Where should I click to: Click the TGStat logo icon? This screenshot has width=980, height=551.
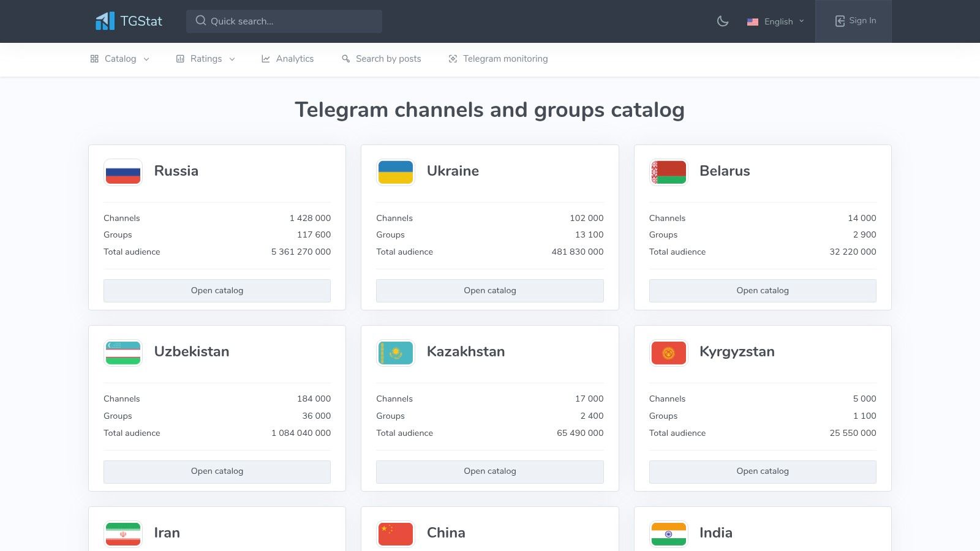(x=105, y=21)
